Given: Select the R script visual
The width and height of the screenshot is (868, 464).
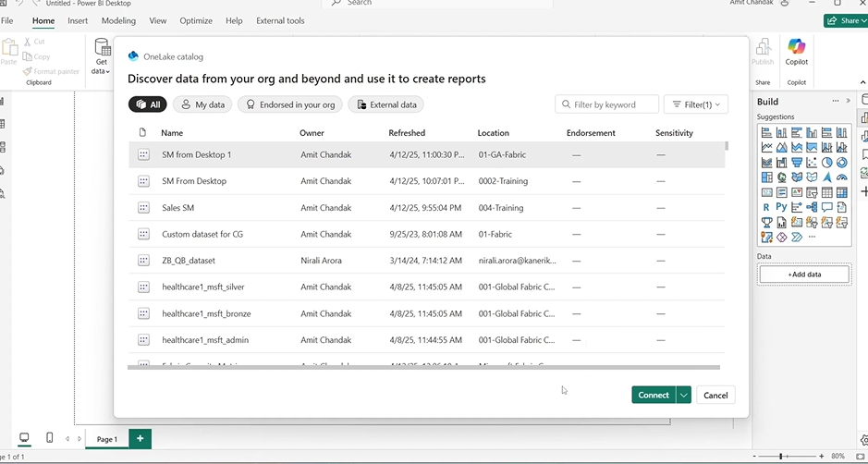Looking at the screenshot, I should 766,207.
